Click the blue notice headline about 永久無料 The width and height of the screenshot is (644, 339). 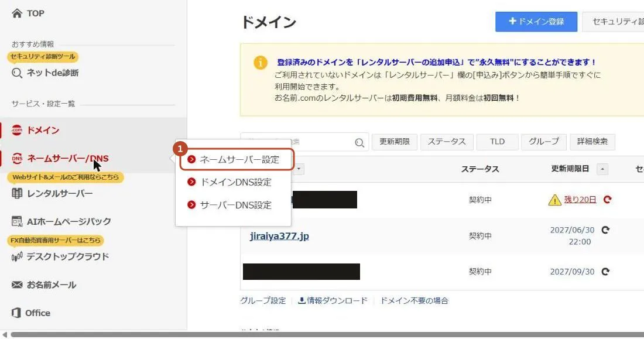point(437,63)
